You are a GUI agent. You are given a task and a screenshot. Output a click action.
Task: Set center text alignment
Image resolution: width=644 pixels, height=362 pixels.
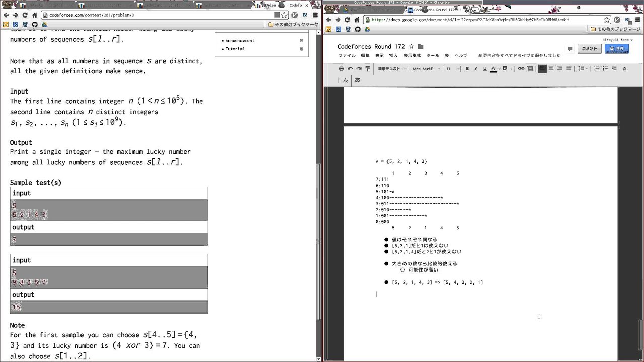click(551, 69)
